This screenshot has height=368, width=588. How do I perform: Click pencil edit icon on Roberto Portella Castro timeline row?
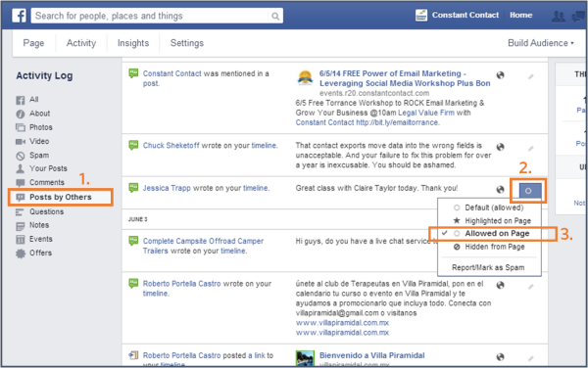[x=530, y=287]
